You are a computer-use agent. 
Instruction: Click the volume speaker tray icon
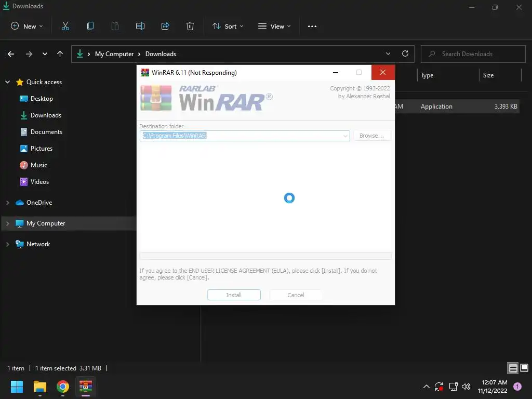466,387
